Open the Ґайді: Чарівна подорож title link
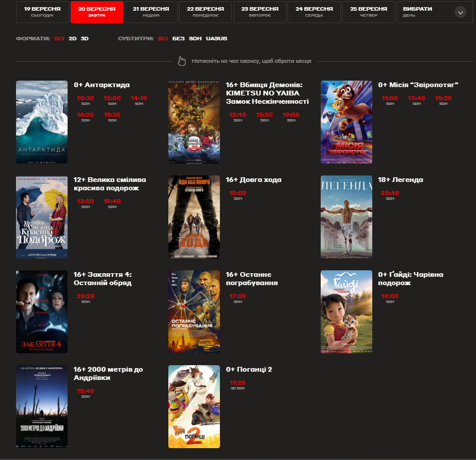 tap(410, 279)
